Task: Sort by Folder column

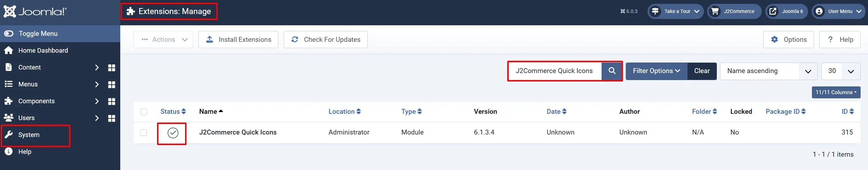Action: [x=705, y=111]
